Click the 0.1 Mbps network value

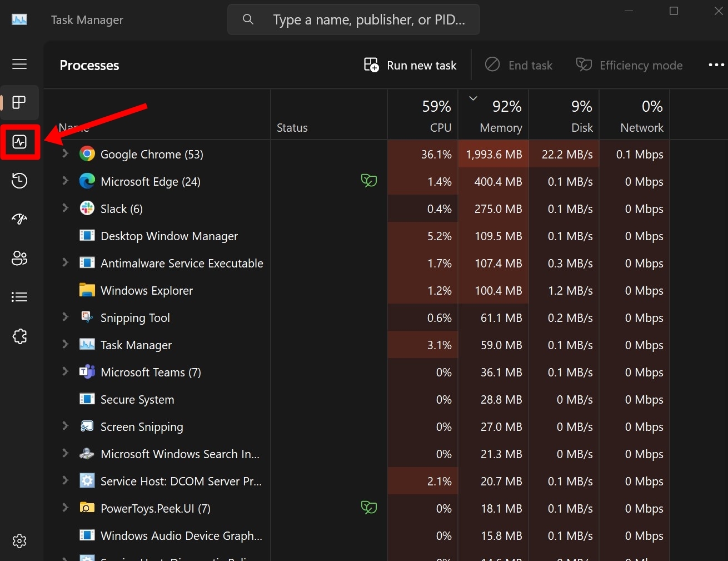pyautogui.click(x=640, y=154)
